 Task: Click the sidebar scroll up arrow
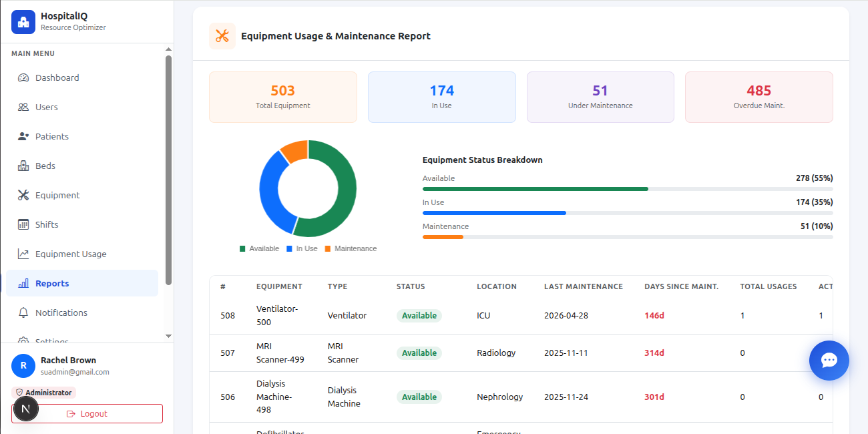168,49
